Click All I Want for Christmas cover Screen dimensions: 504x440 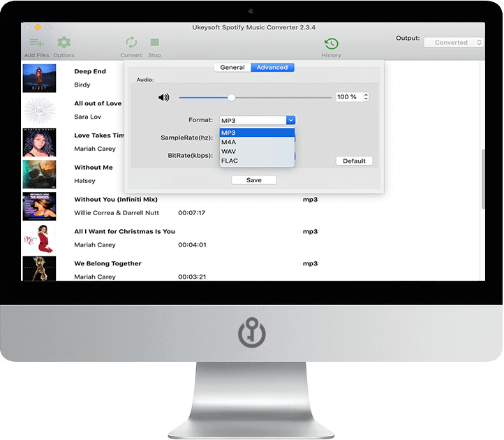(x=39, y=238)
